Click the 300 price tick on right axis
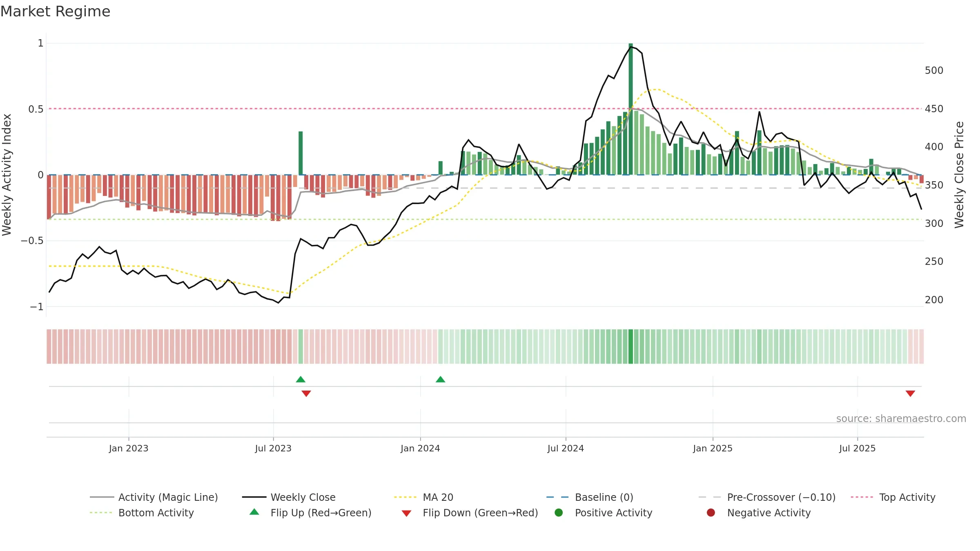This screenshot has height=551, width=980. pos(934,223)
